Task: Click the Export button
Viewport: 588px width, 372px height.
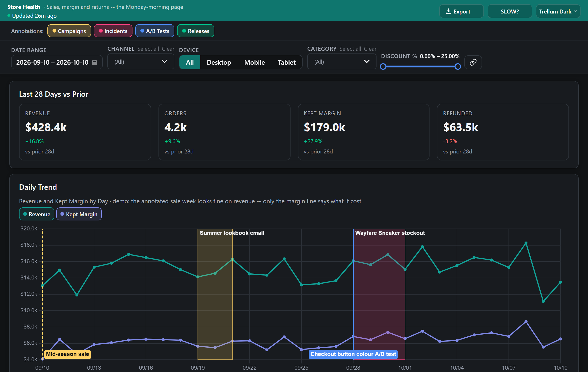Action: (461, 11)
